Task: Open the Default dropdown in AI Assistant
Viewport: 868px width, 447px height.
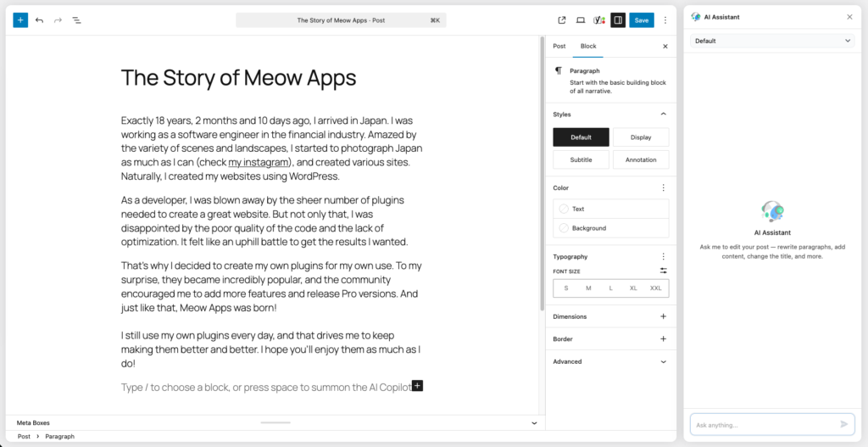Action: click(771, 41)
